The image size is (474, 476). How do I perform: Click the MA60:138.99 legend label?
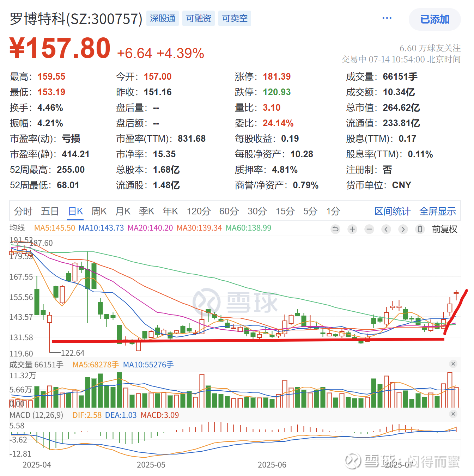(x=249, y=228)
